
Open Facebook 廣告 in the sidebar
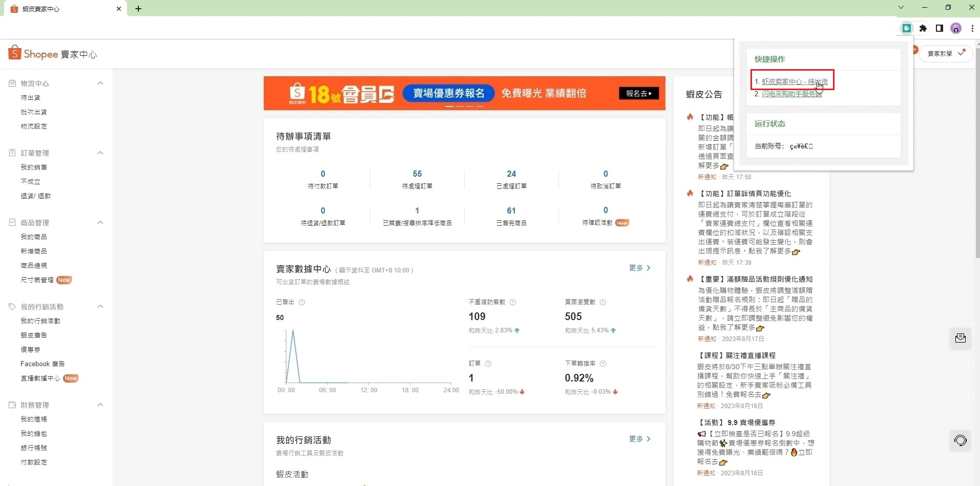pos(43,364)
